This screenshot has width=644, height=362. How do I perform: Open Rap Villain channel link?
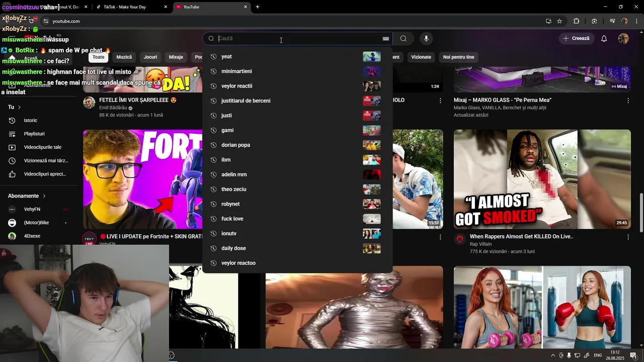(x=480, y=244)
